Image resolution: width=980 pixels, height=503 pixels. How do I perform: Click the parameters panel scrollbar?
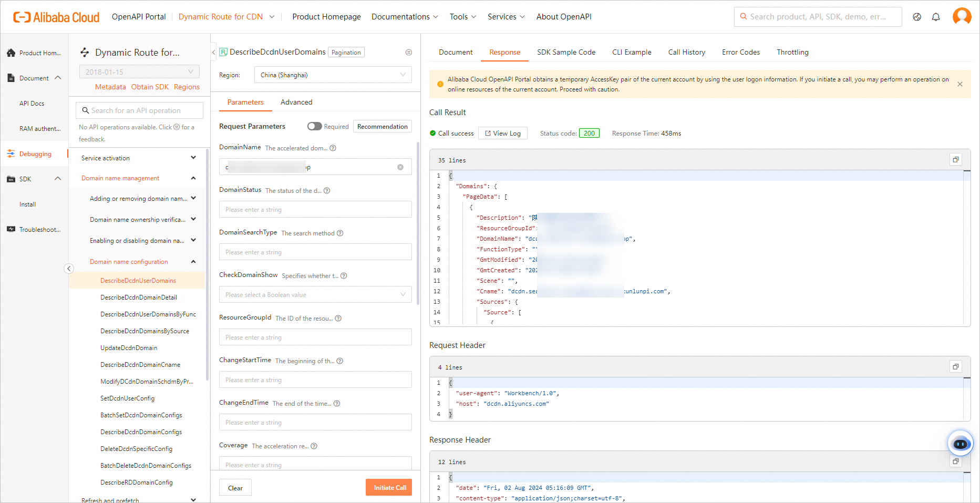(418, 223)
